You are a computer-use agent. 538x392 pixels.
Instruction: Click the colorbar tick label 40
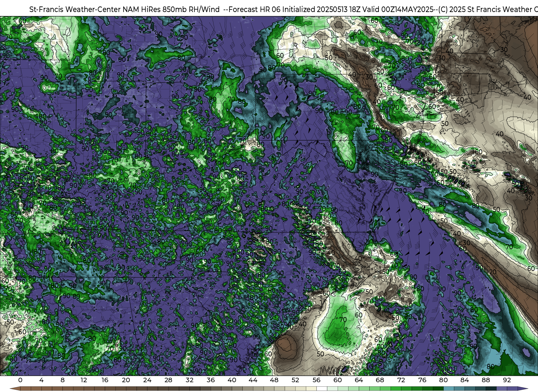tap(232, 380)
